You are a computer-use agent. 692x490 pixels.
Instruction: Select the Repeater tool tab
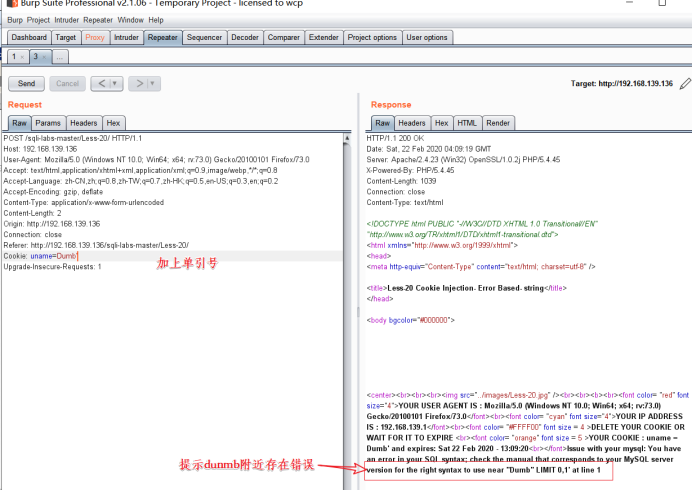(162, 38)
